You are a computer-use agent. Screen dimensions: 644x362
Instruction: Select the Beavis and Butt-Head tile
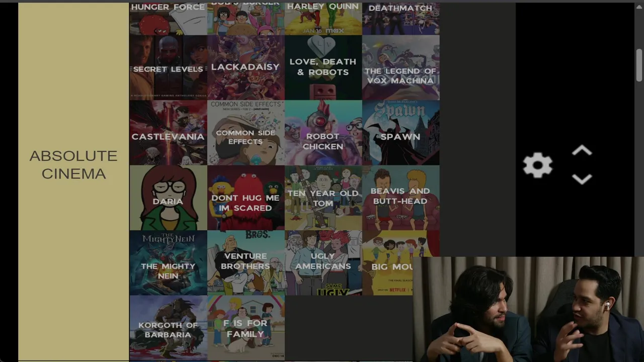pyautogui.click(x=400, y=198)
